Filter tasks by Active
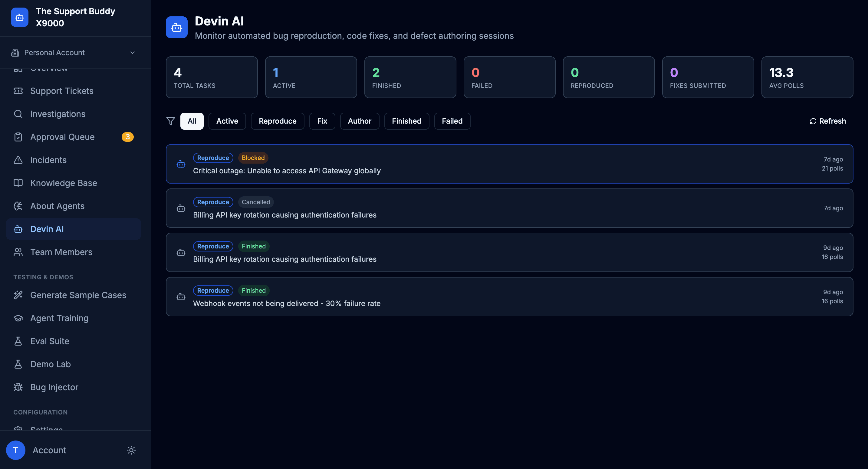 [x=227, y=121]
